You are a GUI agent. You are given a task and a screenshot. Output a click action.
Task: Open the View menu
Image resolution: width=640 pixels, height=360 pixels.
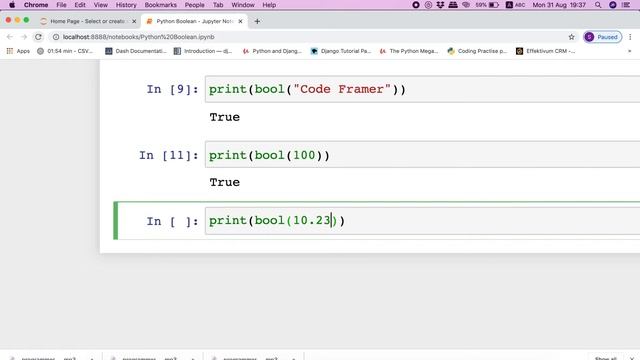pyautogui.click(x=100, y=5)
